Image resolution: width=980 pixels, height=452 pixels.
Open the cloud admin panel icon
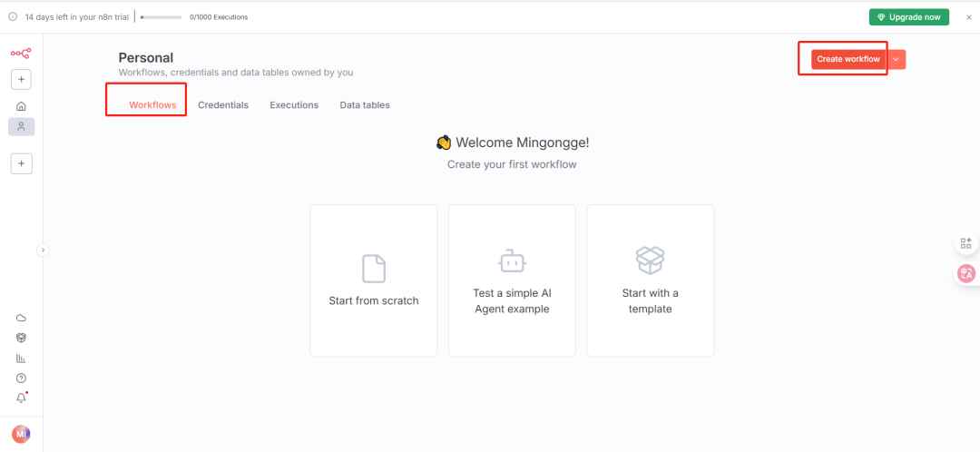tap(21, 318)
